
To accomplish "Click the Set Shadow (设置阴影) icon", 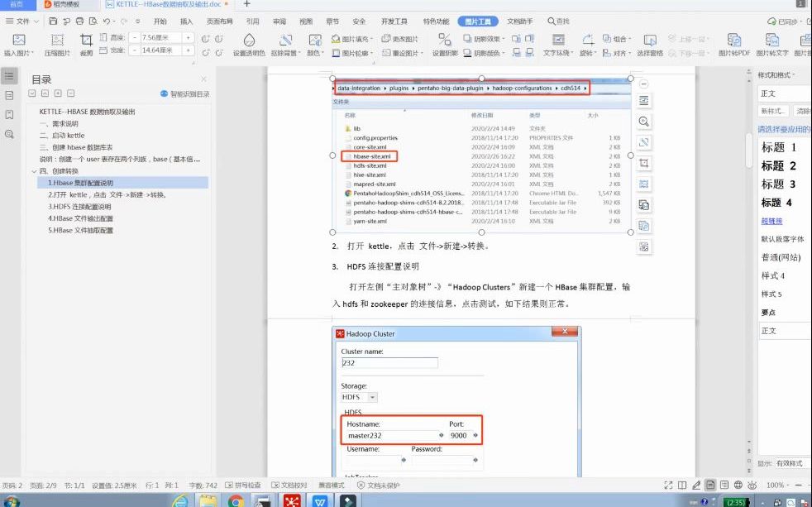I will pos(445,40).
